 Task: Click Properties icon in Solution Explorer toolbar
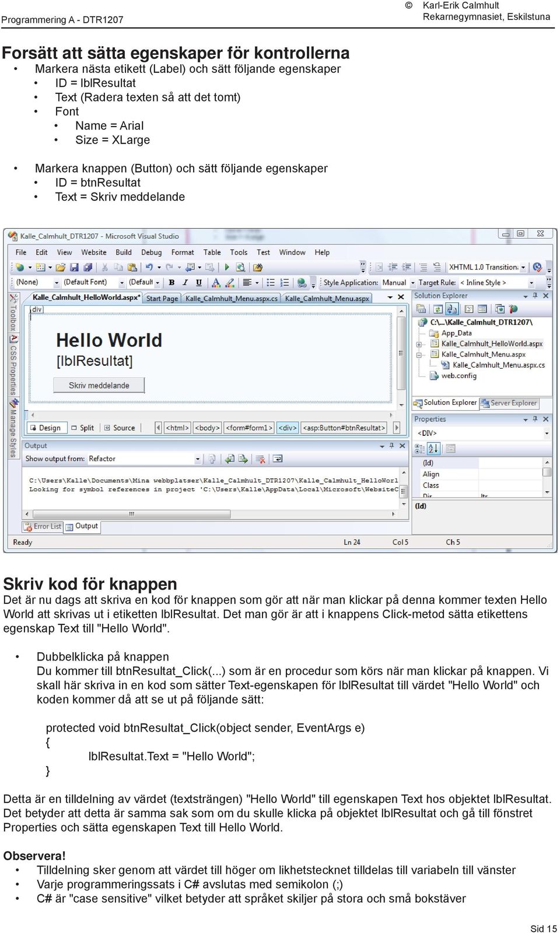422,309
